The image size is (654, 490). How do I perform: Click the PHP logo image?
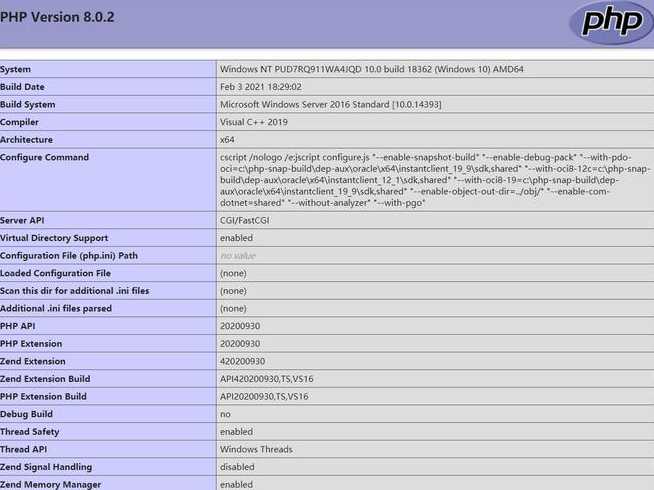[x=611, y=22]
